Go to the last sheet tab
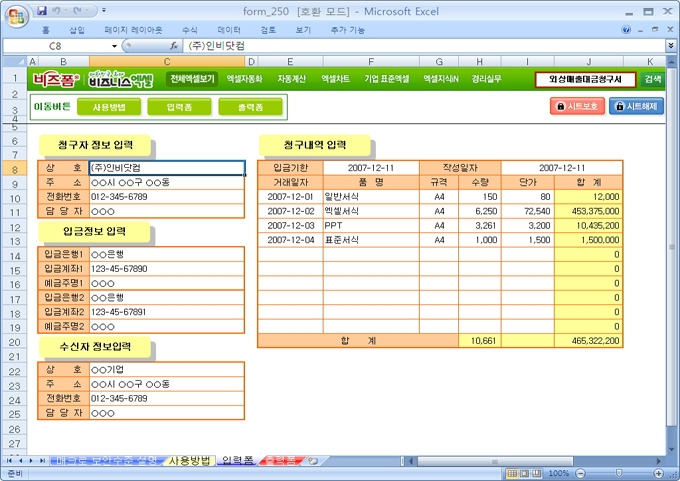The width and height of the screenshot is (680, 481). [42, 460]
